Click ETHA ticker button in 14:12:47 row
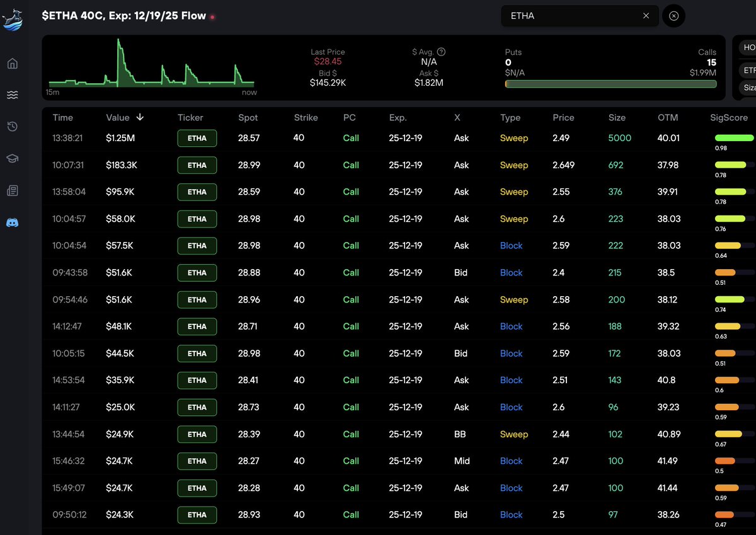This screenshot has width=756, height=535. point(197,326)
